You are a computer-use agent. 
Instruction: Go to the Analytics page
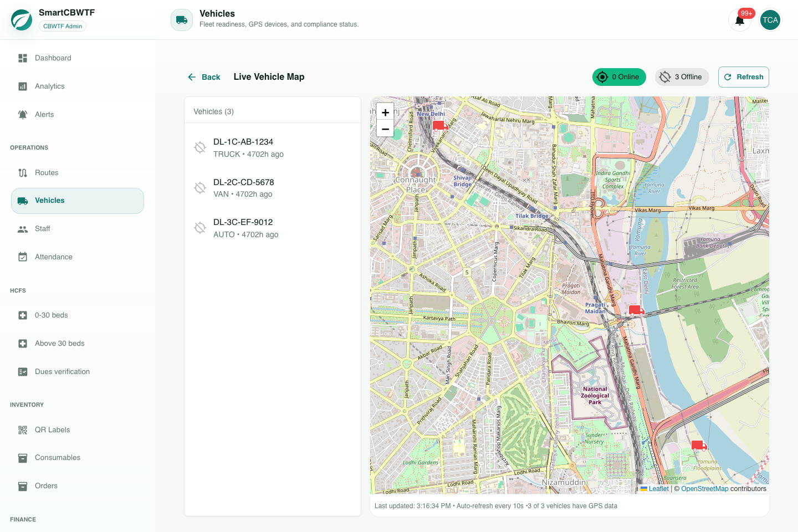(78, 86)
